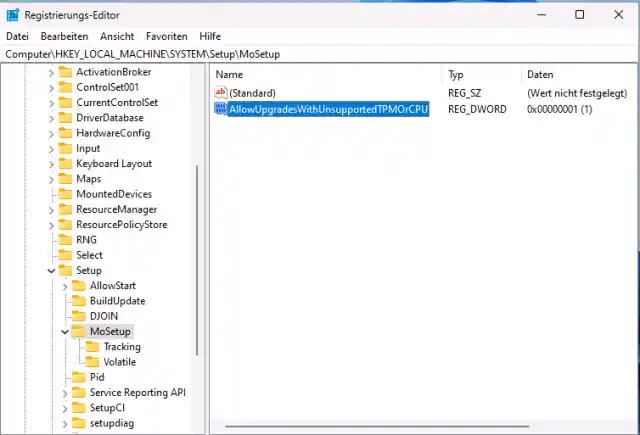Screen dimensions: 640x435
Task: Click the Pid folder icon
Action: pyautogui.click(x=79, y=377)
